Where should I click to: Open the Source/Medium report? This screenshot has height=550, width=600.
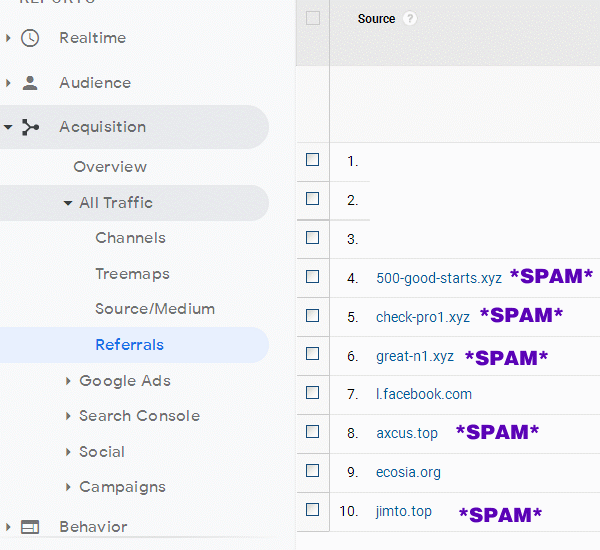[155, 309]
